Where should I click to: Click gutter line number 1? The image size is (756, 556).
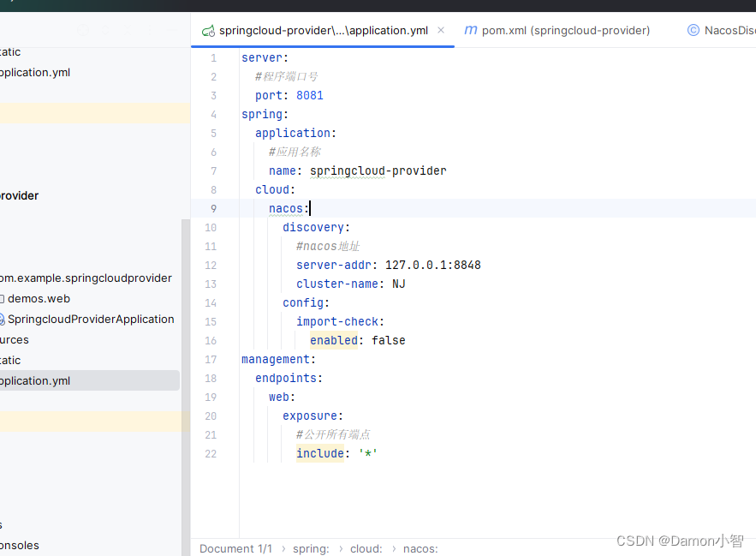pos(213,58)
